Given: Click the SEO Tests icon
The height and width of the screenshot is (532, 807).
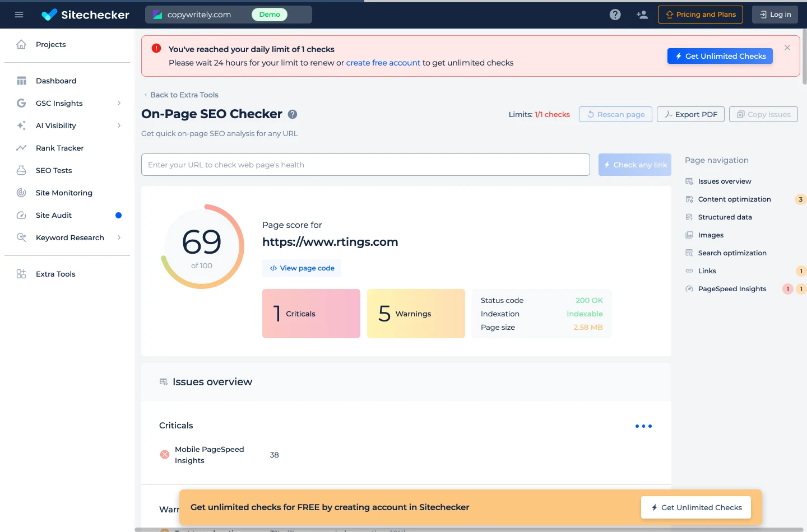Looking at the screenshot, I should tap(21, 170).
